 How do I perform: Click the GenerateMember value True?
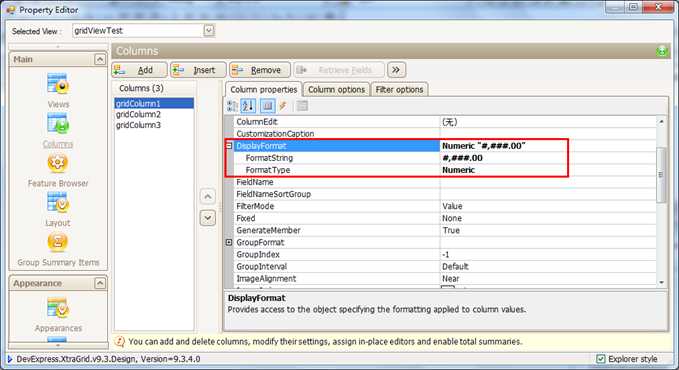[451, 230]
